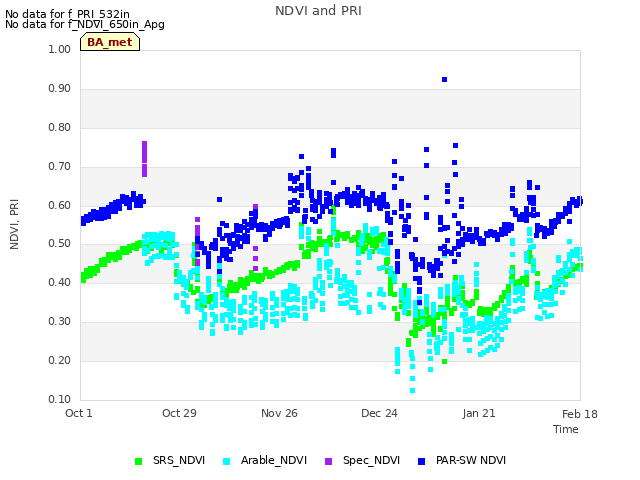Click the chart title NDVI and PRI
This screenshot has height=480, width=640.
[318, 11]
